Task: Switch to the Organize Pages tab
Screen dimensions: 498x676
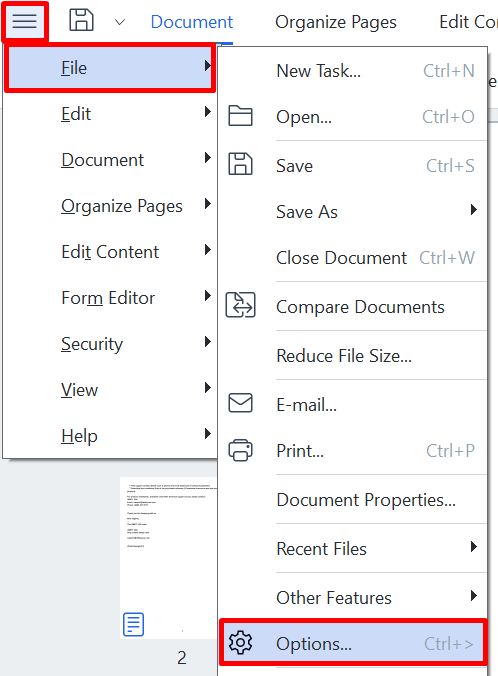Action: pos(336,22)
